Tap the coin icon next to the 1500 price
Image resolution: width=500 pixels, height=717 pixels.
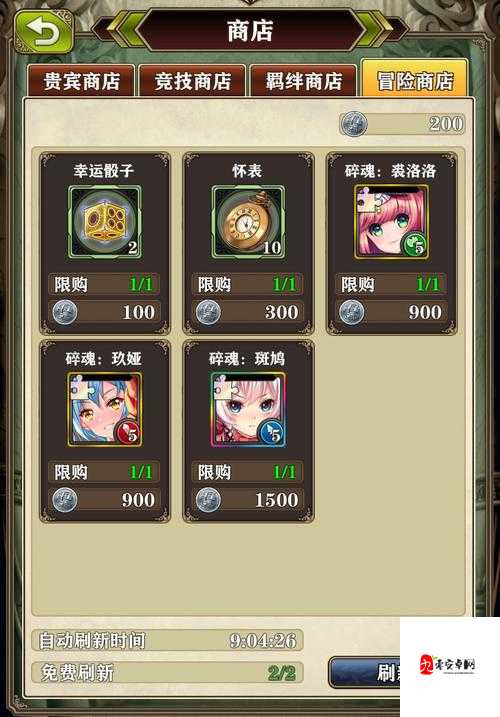click(x=208, y=500)
